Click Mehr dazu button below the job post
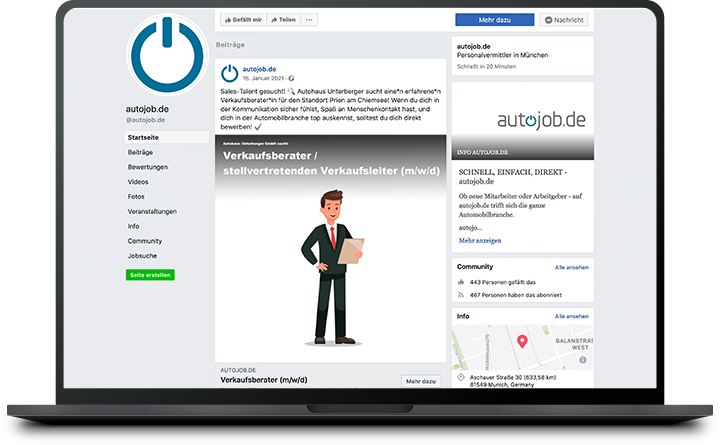 (x=421, y=381)
